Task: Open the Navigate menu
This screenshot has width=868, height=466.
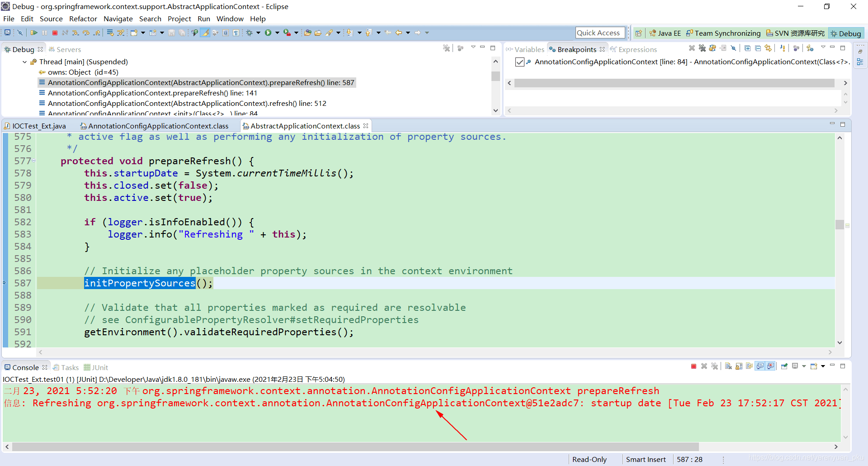Action: (x=118, y=19)
